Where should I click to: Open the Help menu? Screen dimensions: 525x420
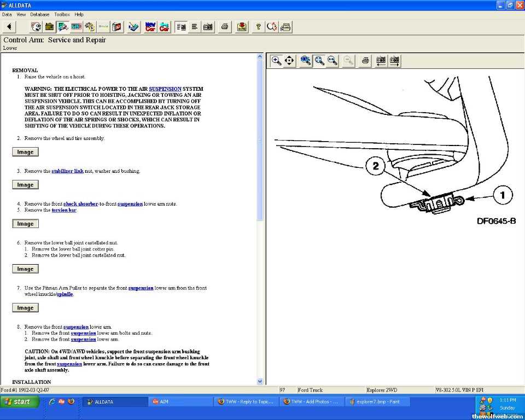pyautogui.click(x=79, y=14)
